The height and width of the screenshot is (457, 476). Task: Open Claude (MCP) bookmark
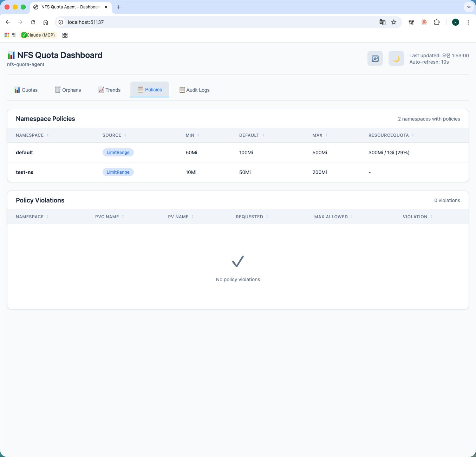point(38,35)
